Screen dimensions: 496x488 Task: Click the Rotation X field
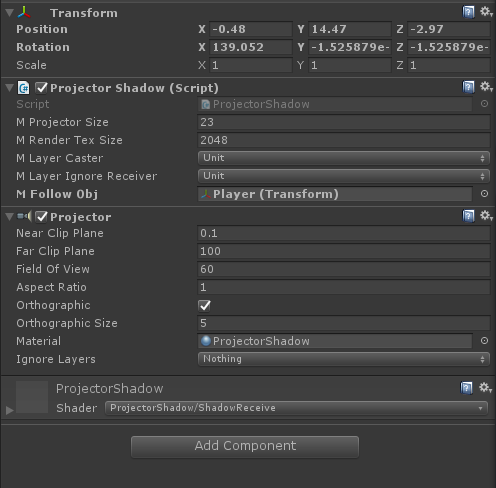251,47
